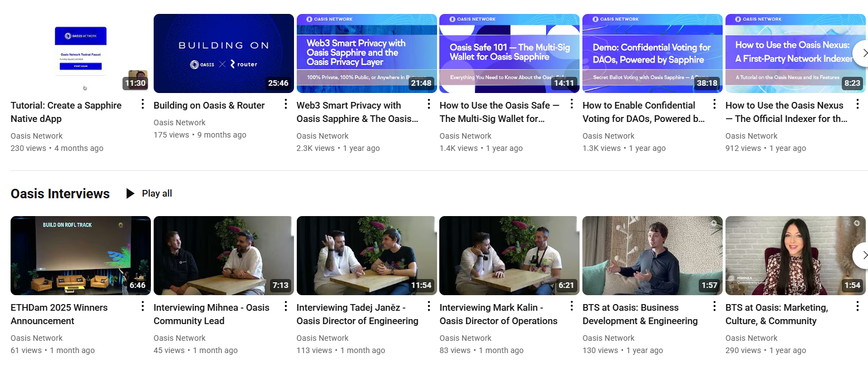Open options menu for BTS Business Development & Engineering
Viewport: 868px width, 367px height.
point(714,306)
